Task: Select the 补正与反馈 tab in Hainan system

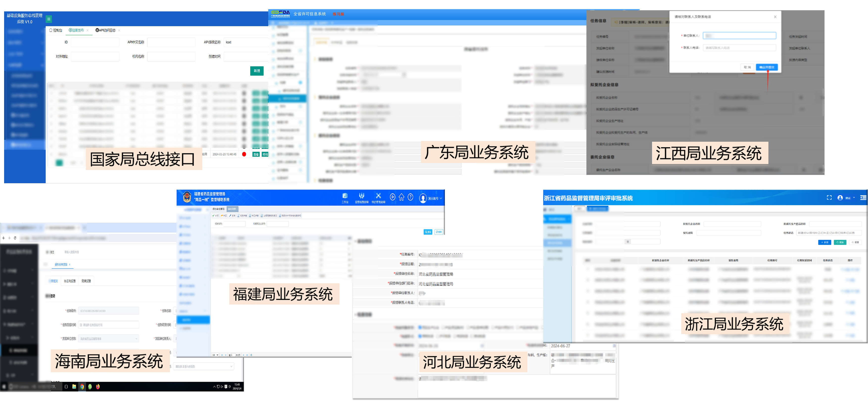Action: point(70,281)
